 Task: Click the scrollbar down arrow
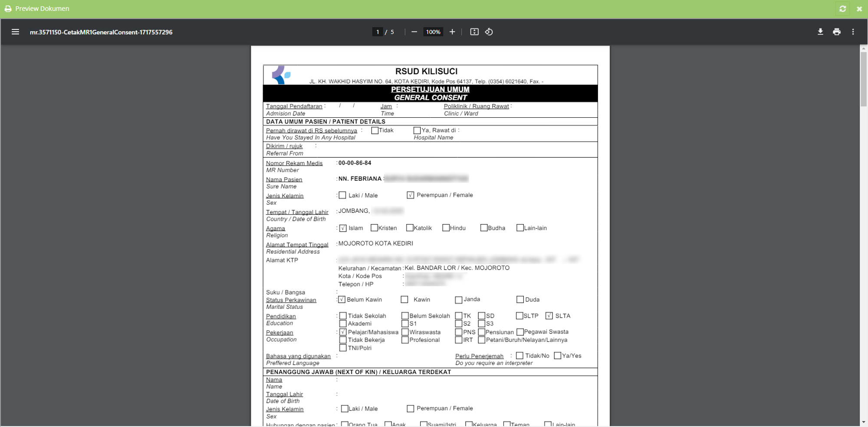point(864,422)
